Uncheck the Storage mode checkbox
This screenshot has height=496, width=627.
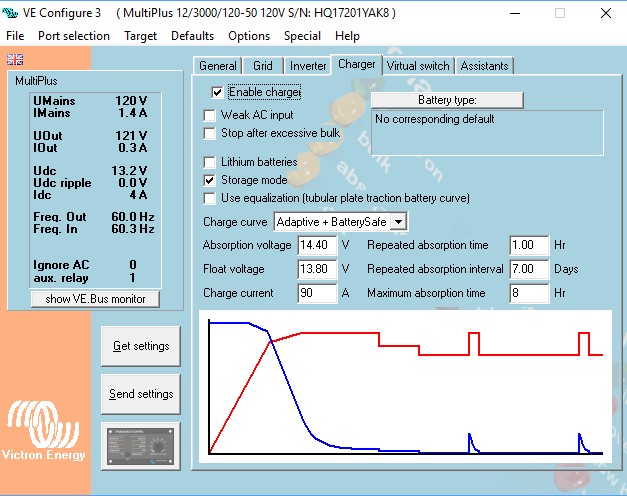click(209, 180)
